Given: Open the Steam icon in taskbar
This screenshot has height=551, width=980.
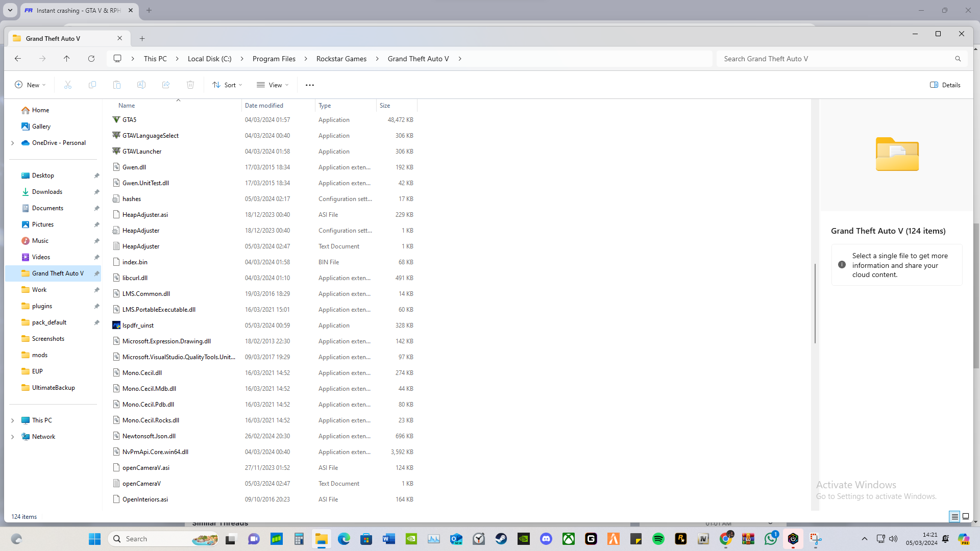Looking at the screenshot, I should 501,539.
